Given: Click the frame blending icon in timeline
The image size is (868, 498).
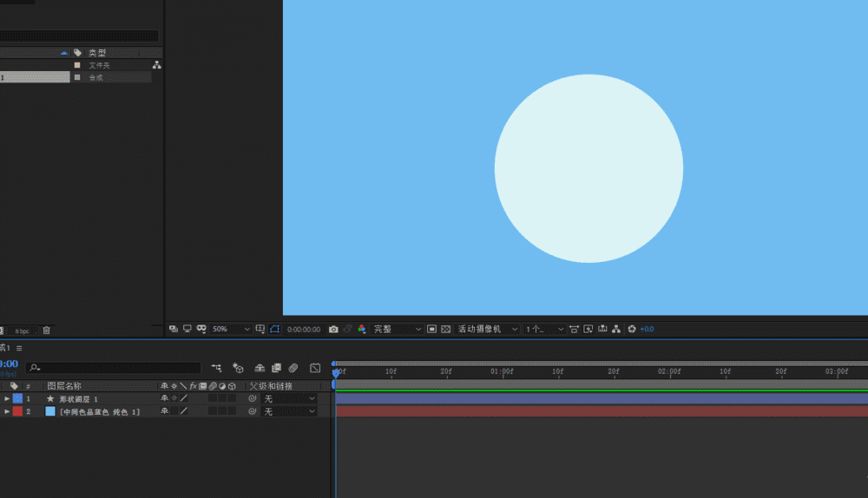Looking at the screenshot, I should pyautogui.click(x=276, y=368).
